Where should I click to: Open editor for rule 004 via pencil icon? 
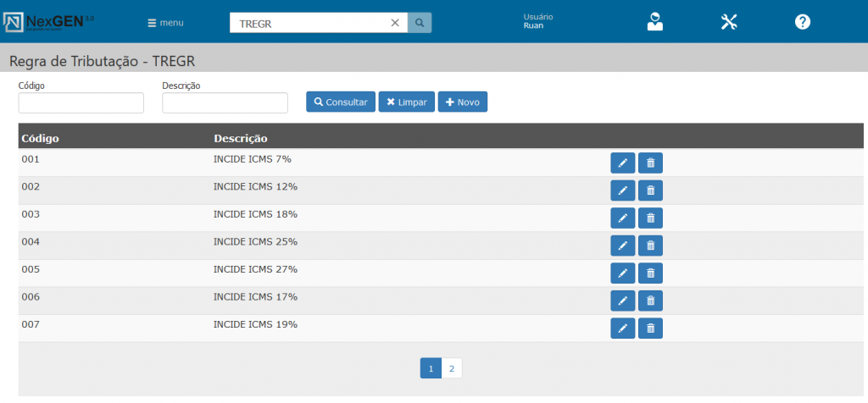(622, 246)
